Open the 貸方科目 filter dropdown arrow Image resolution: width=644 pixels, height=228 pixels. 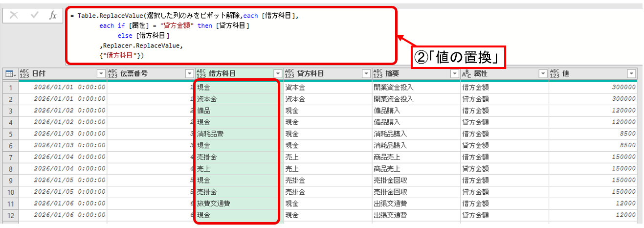point(366,74)
